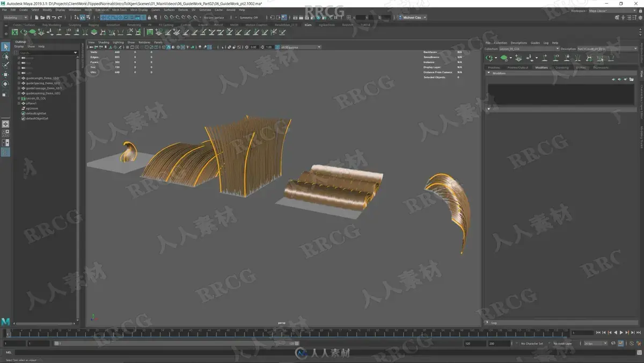Screen dimensions: 644x363
Task: Click the Save Scene icon
Action: [x=47, y=17]
